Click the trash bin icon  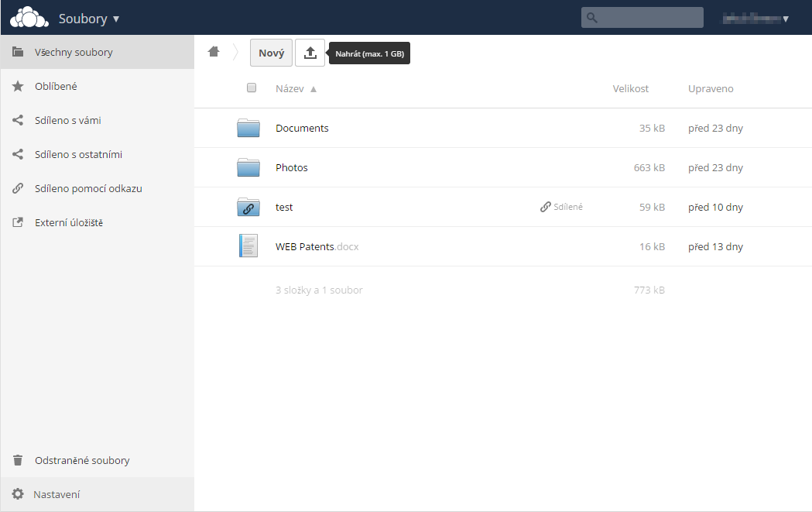tap(18, 460)
